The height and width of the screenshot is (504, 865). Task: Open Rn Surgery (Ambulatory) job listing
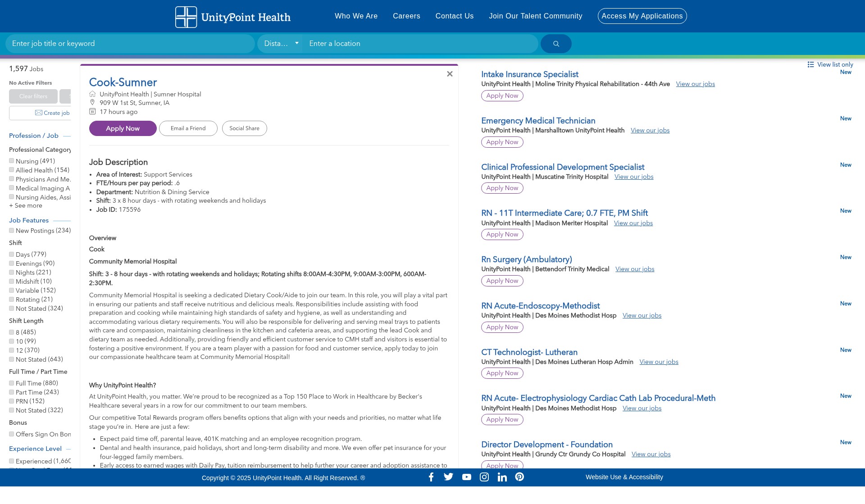coord(527,259)
